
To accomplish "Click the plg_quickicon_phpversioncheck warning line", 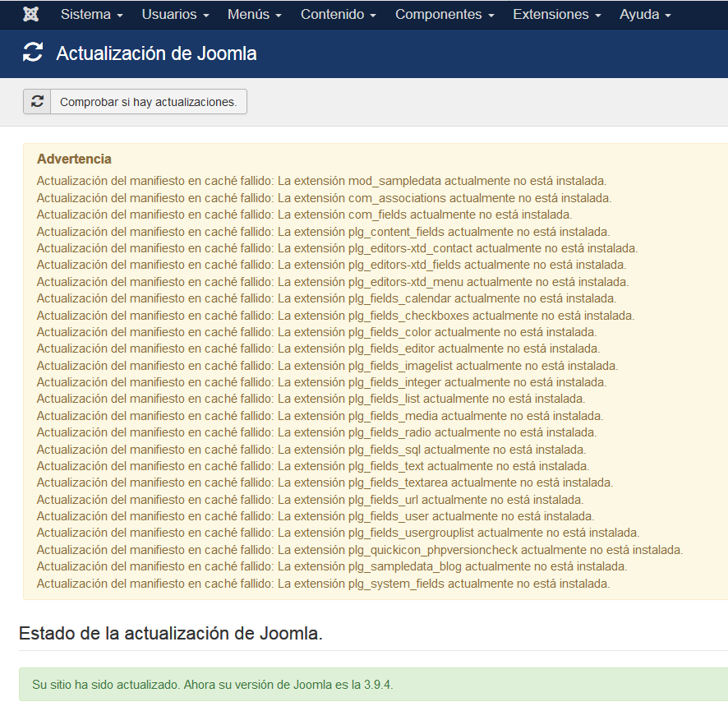I will click(360, 550).
